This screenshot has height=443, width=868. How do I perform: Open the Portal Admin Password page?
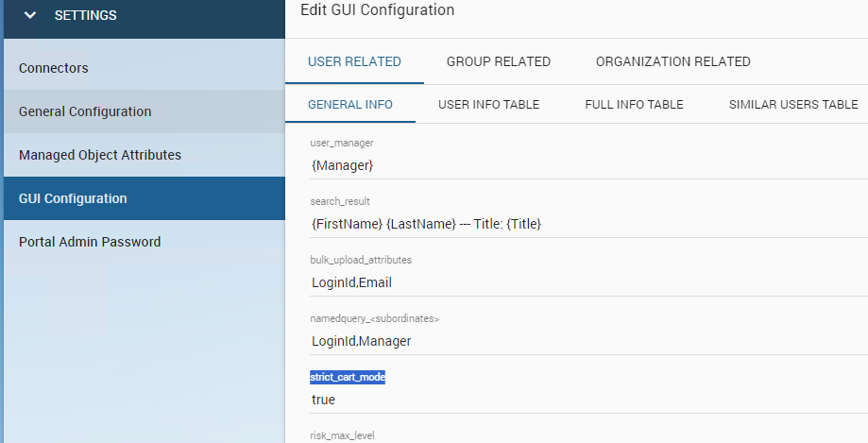pyautogui.click(x=90, y=242)
